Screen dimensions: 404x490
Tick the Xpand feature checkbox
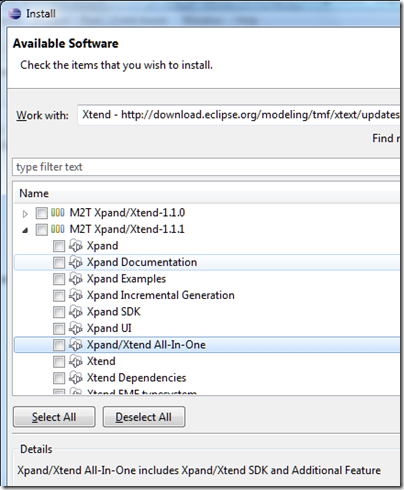(x=59, y=246)
